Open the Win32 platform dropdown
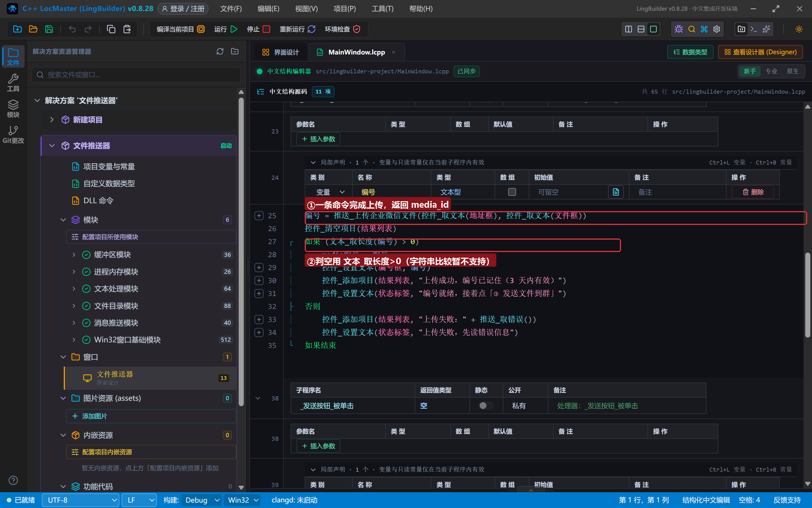 pos(243,500)
